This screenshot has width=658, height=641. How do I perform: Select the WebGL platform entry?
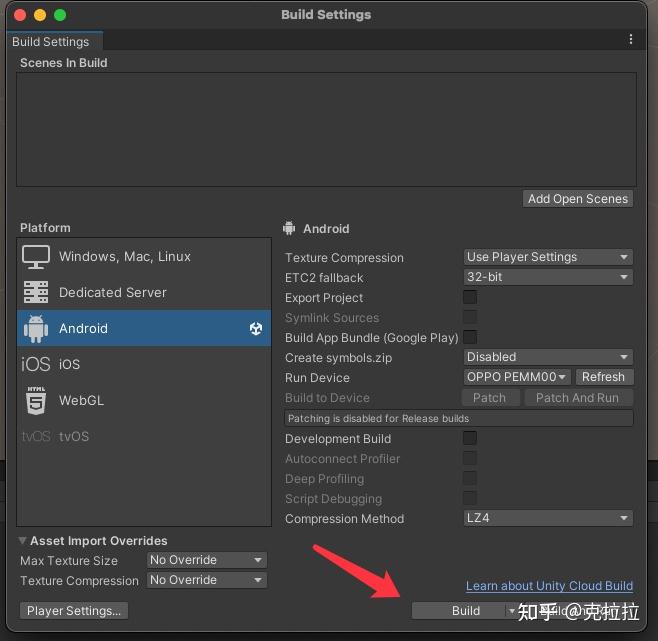tap(144, 400)
